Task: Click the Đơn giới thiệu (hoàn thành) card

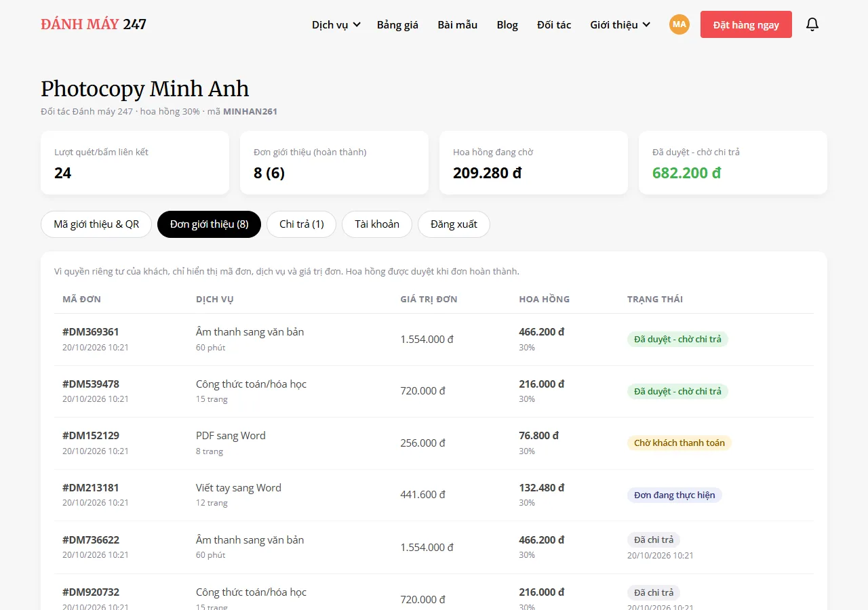Action: (x=334, y=163)
